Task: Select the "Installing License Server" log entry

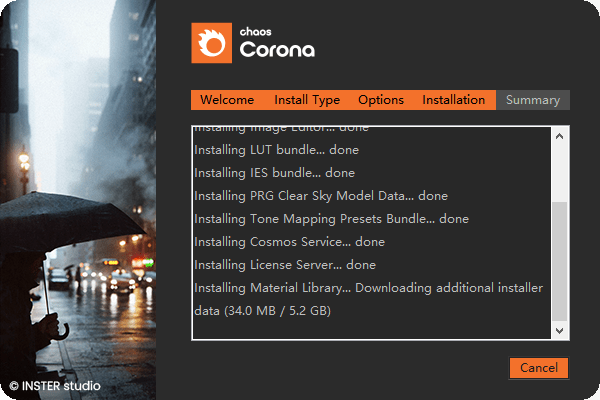Action: point(285,265)
